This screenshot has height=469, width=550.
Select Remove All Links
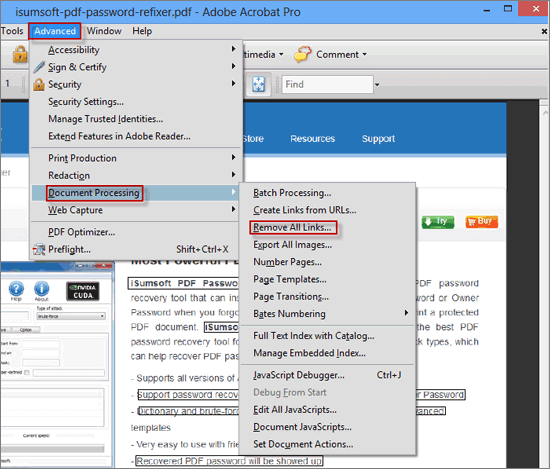(x=327, y=227)
